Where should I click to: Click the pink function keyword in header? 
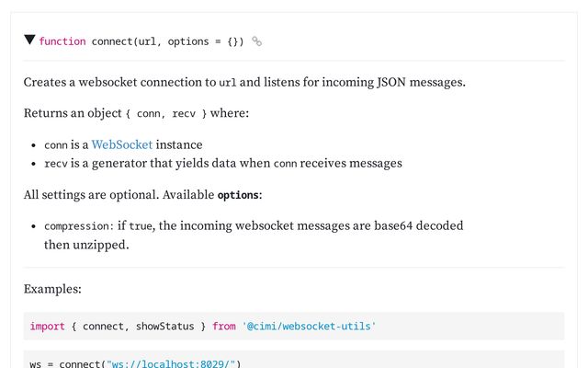tap(62, 41)
